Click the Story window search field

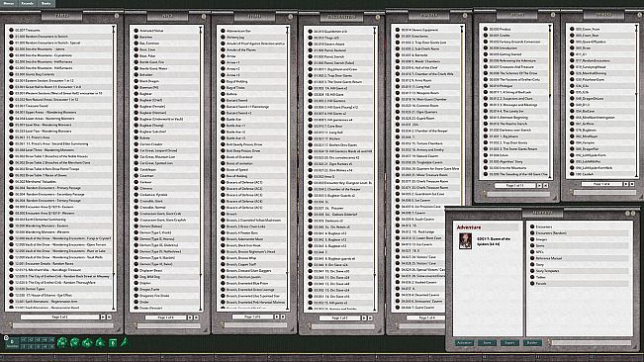tap(518, 194)
